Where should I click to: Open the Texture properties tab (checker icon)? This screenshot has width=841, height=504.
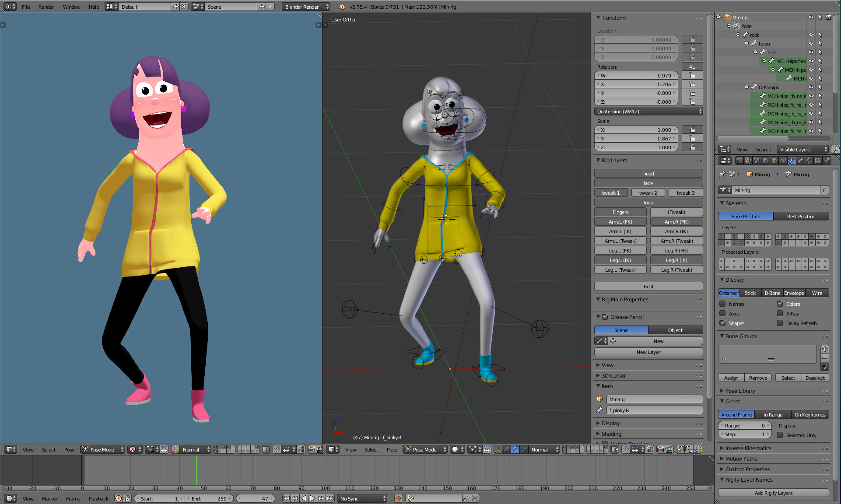[818, 161]
